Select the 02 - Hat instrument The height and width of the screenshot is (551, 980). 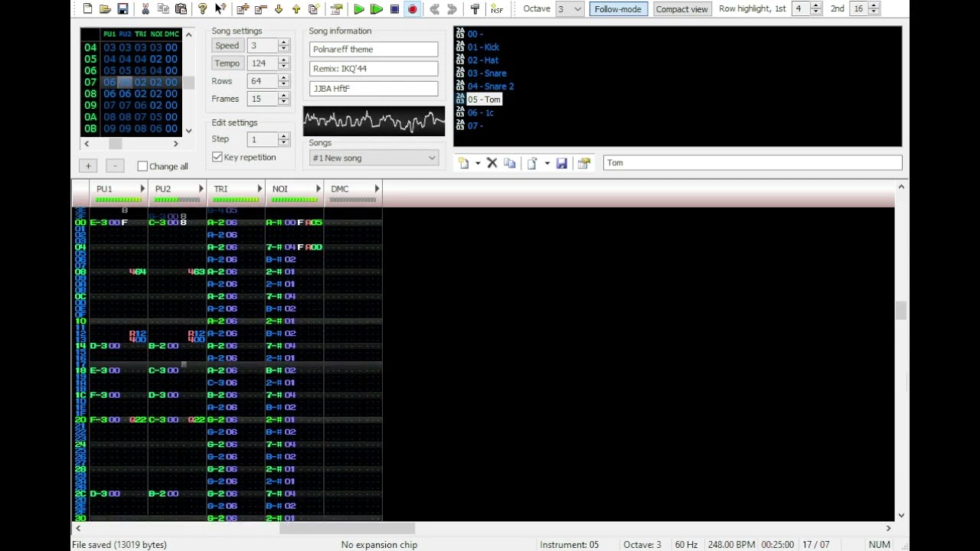click(x=482, y=60)
